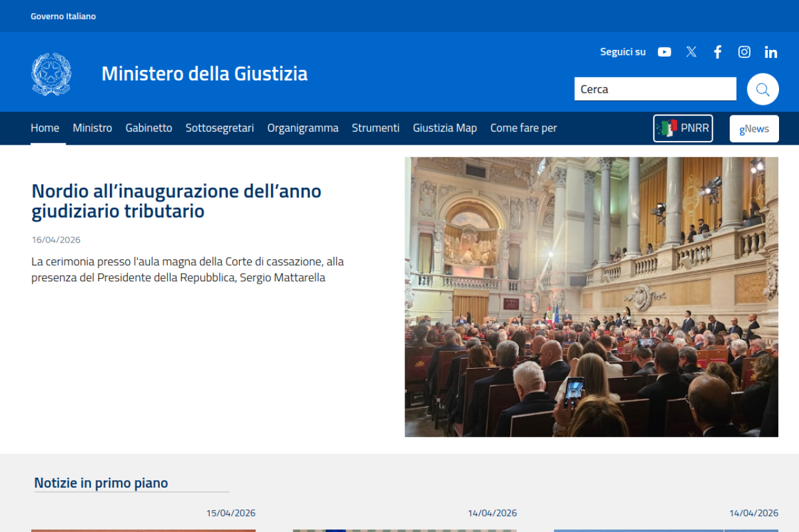Open the PNRR button with flag icon

(683, 128)
